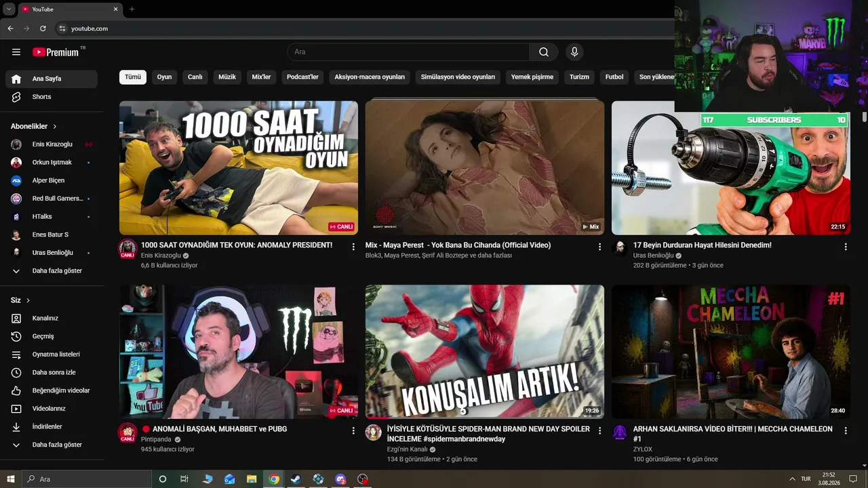Select the Canlı filter chip
Viewport: 868px width, 488px height.
(x=195, y=77)
